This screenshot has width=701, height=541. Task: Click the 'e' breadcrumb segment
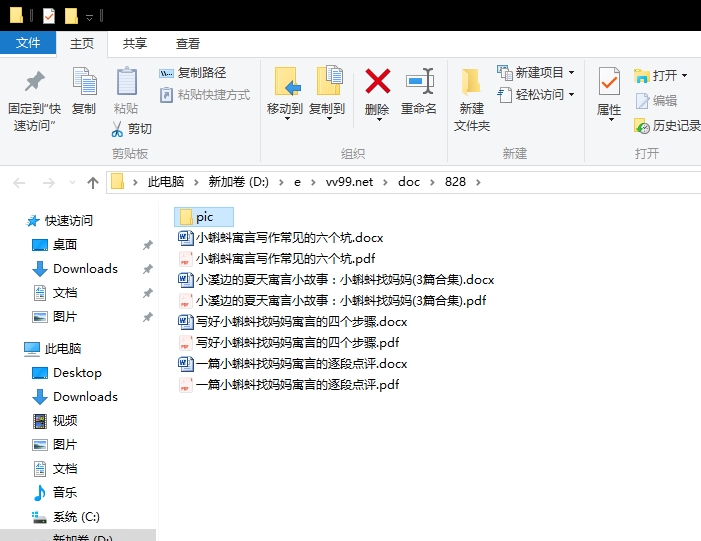[x=297, y=182]
